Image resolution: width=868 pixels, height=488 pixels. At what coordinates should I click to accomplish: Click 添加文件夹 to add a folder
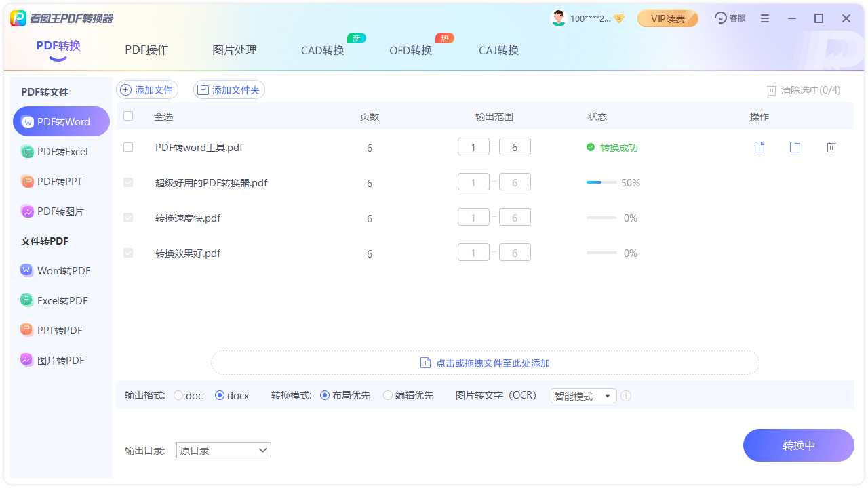point(229,89)
